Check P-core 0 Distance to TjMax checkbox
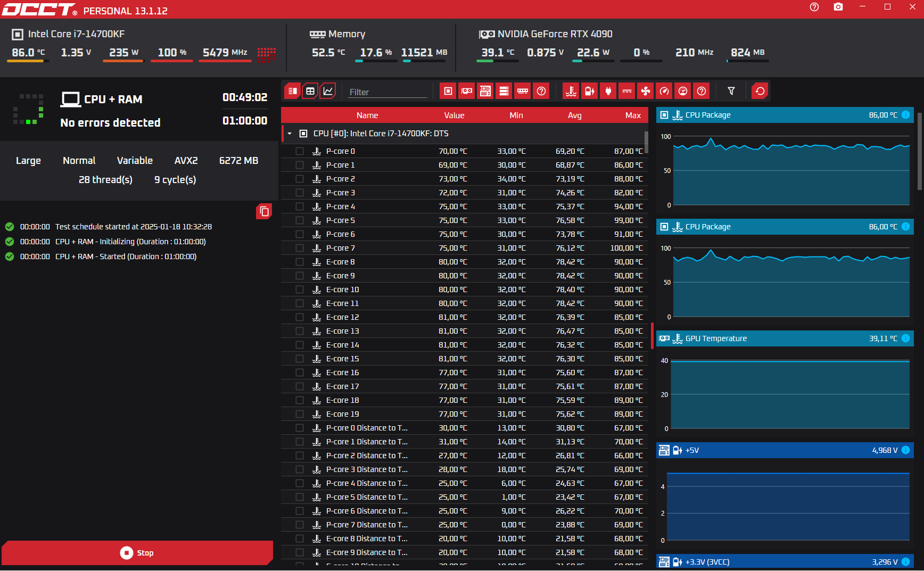 coord(300,428)
